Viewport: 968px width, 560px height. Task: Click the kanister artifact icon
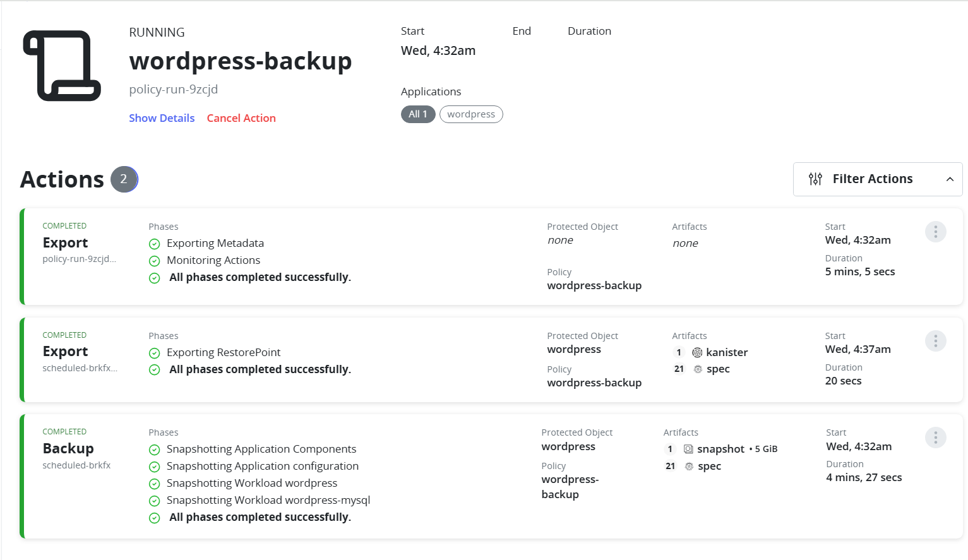697,352
